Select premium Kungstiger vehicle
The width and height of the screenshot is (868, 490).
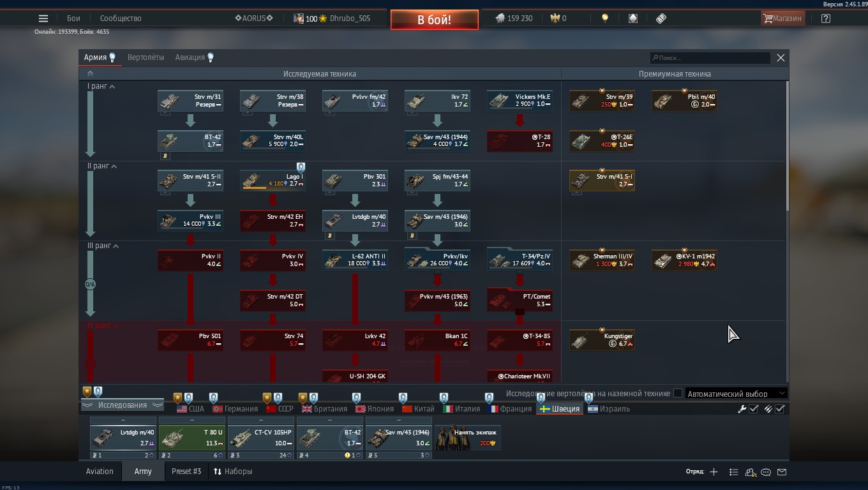[602, 340]
